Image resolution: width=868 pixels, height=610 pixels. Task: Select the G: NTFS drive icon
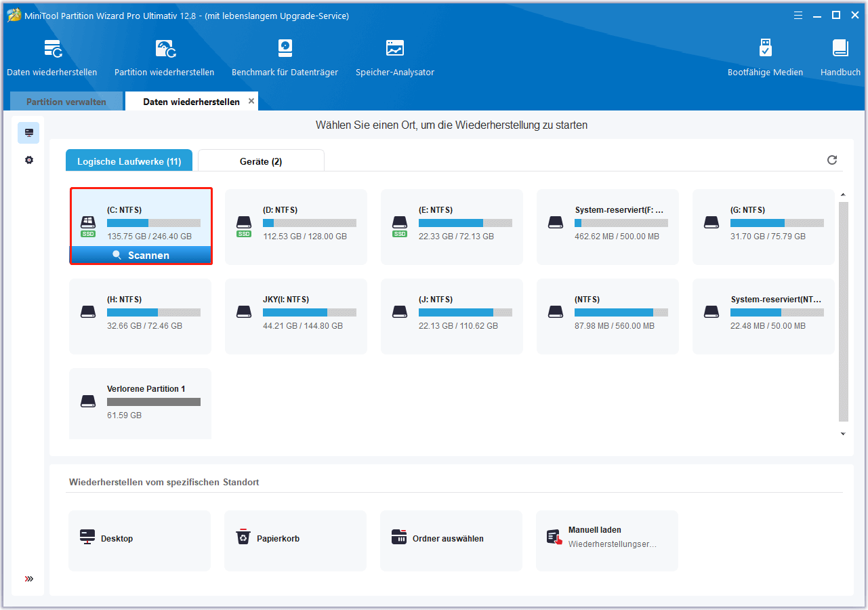(x=711, y=222)
